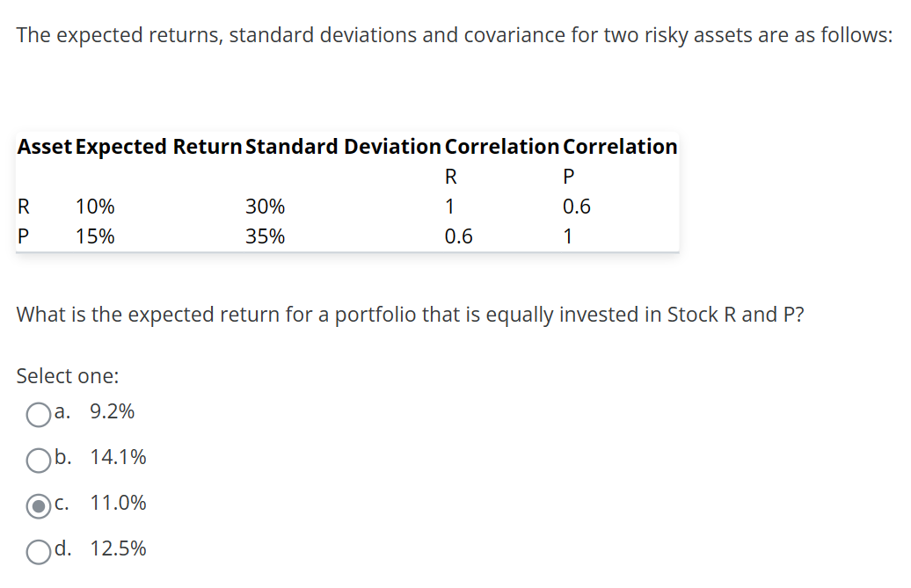Click the 10% expected return cell
Viewport: 911px width, 588px height.
(x=94, y=207)
